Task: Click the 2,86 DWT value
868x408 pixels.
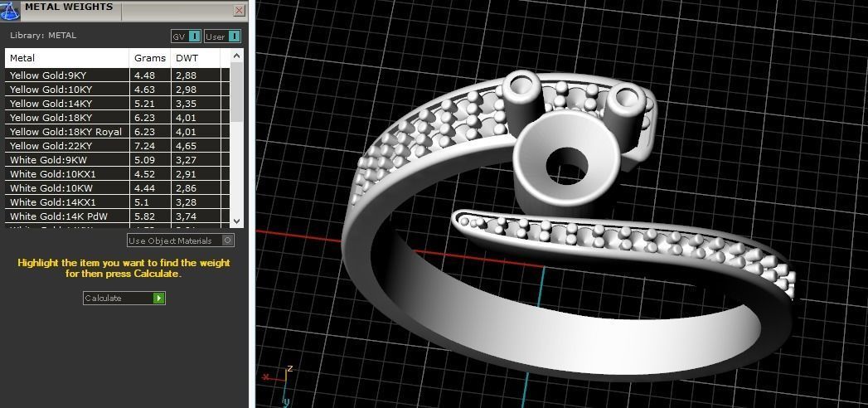Action: (186, 188)
